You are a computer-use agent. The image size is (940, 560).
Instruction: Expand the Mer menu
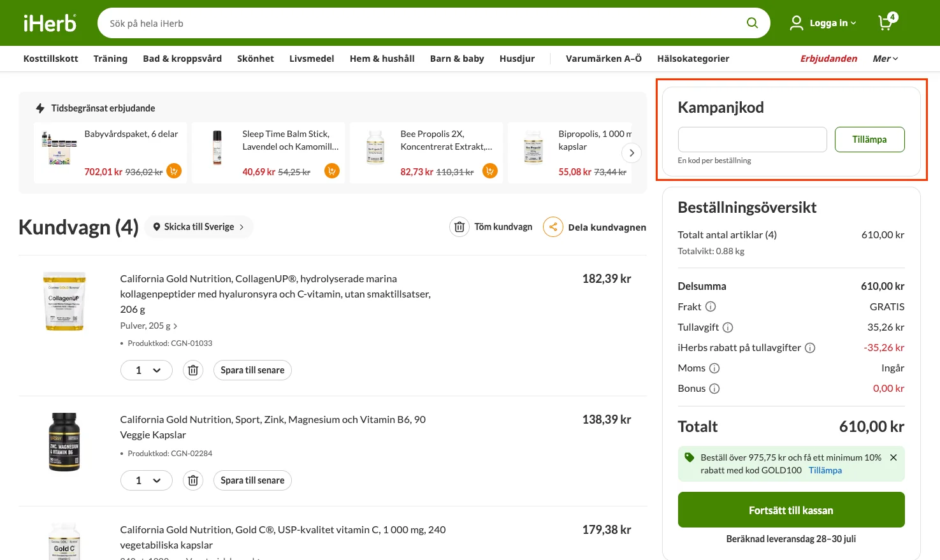tap(886, 59)
